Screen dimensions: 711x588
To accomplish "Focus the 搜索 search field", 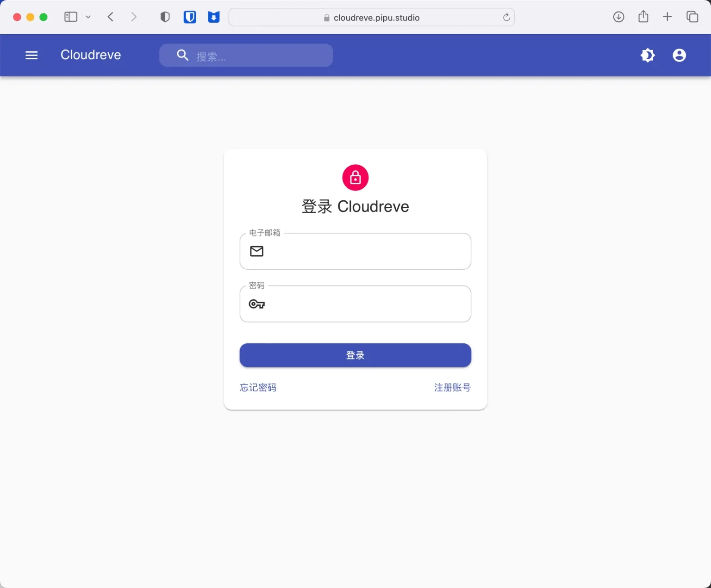I will tap(246, 56).
